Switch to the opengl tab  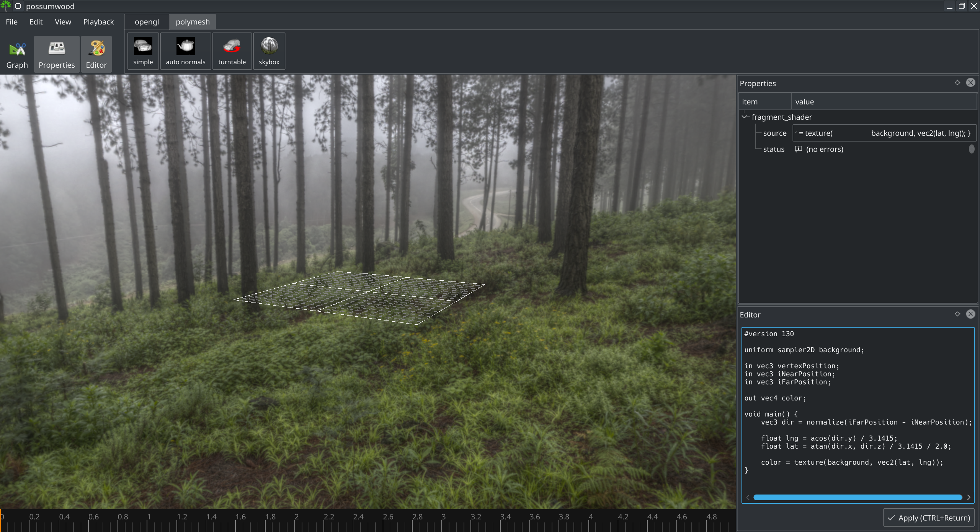tap(147, 22)
